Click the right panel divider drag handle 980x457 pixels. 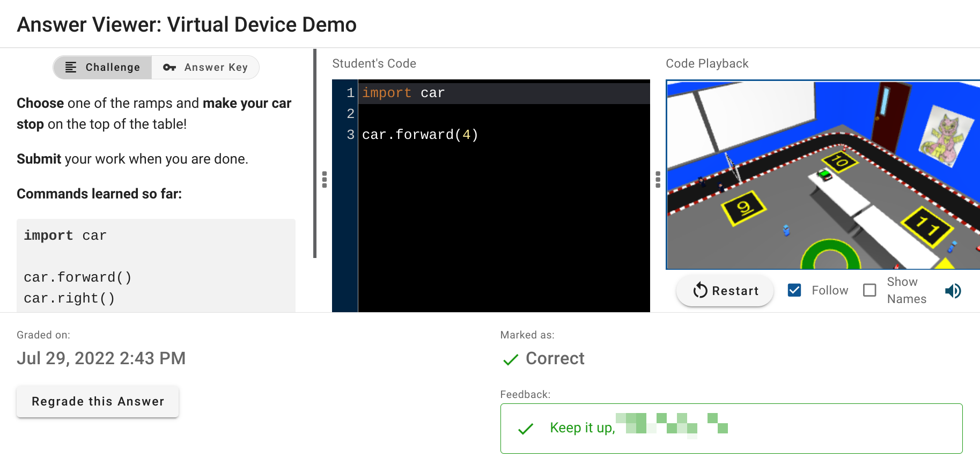(x=658, y=179)
